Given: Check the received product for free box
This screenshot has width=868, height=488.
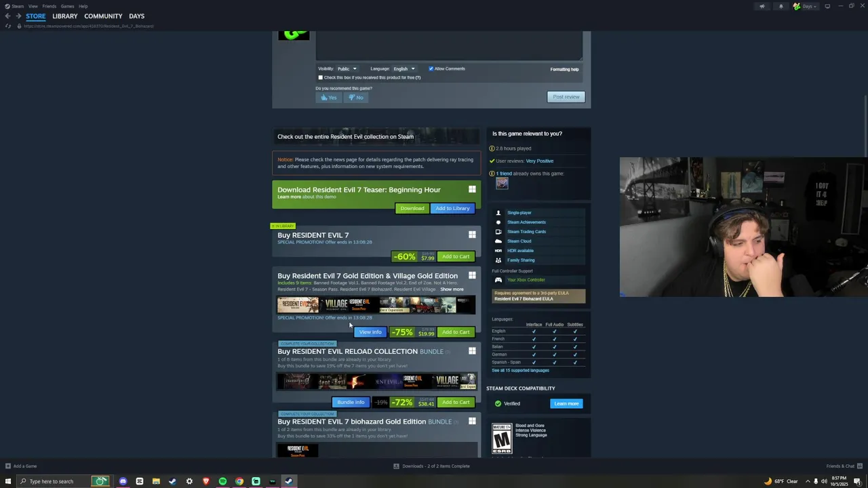Looking at the screenshot, I should point(321,77).
